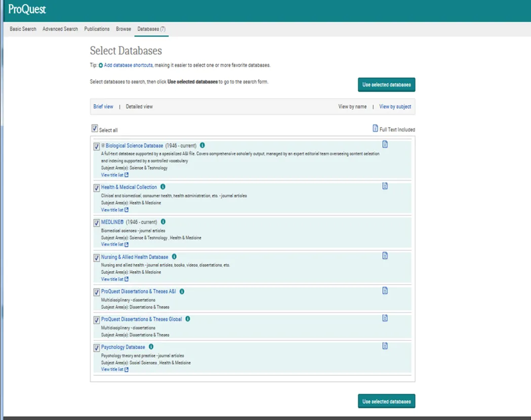Viewport: 531px width, 420px height.
Task: Toggle the Select all checkbox
Action: pyautogui.click(x=95, y=128)
